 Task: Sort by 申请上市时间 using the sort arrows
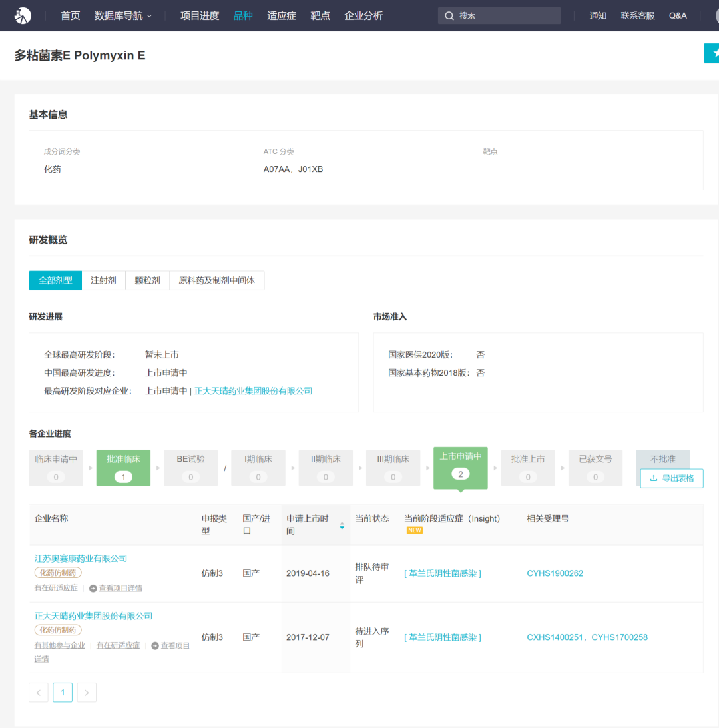[x=342, y=525]
